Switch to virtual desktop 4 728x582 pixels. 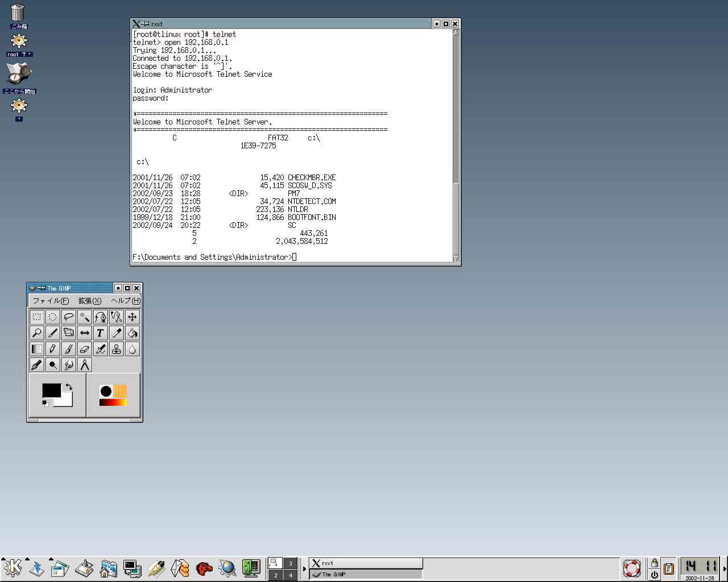point(290,575)
